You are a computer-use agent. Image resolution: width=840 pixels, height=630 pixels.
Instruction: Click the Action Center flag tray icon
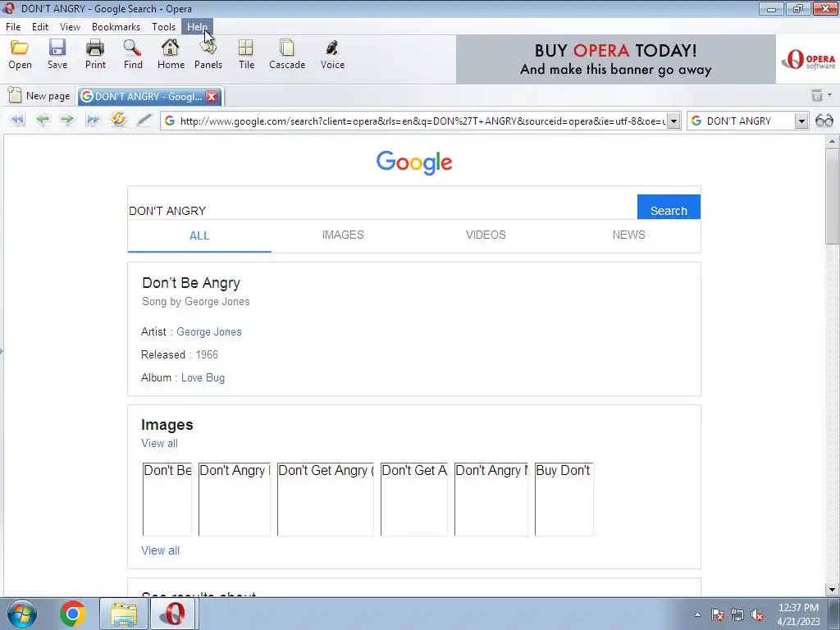tap(718, 614)
